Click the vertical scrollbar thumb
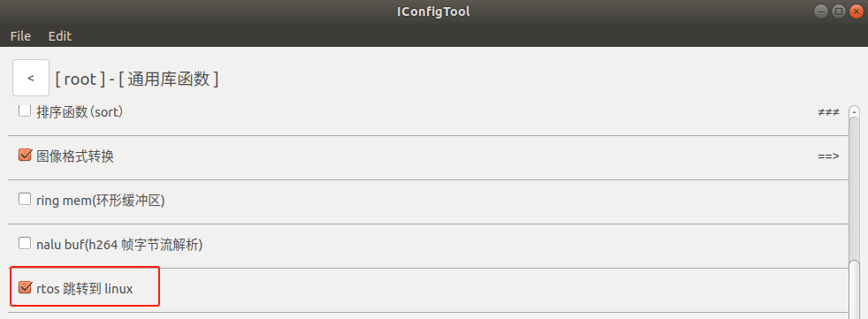868x319 pixels. click(854, 290)
